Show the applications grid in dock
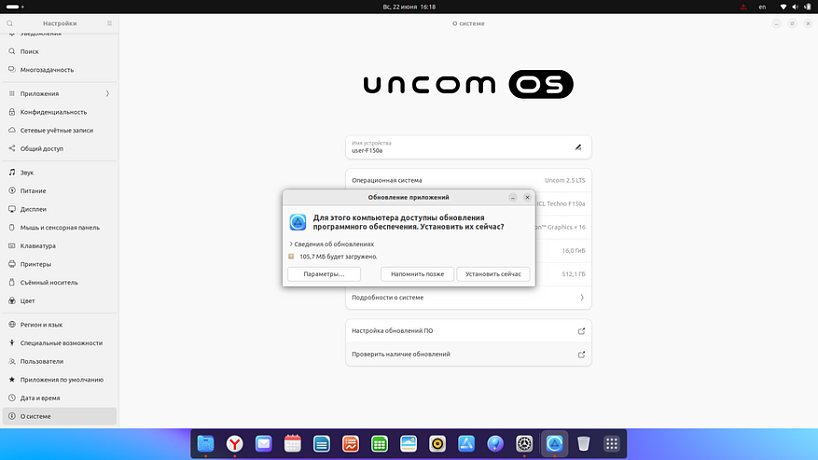Viewport: 818px width, 460px height. click(x=613, y=443)
